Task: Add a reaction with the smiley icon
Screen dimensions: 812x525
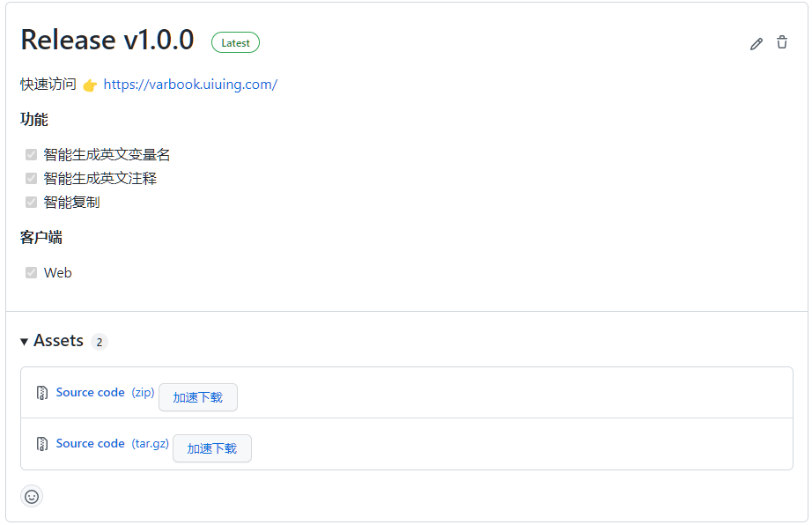Action: tap(32, 497)
